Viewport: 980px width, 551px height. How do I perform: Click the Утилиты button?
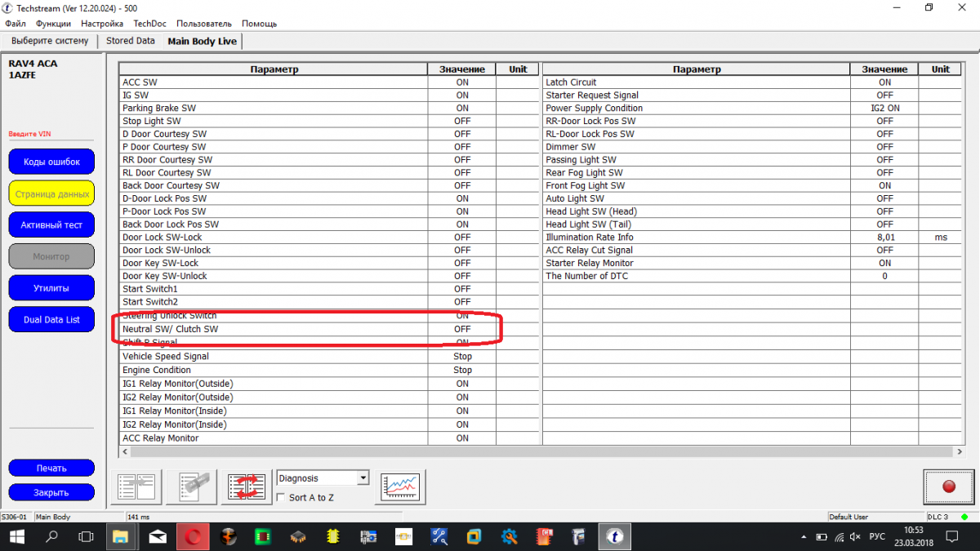pos(51,288)
